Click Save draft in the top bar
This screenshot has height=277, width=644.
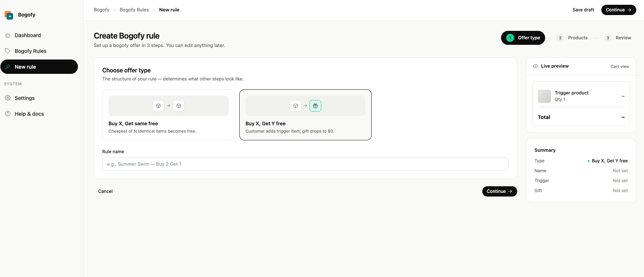tap(583, 10)
